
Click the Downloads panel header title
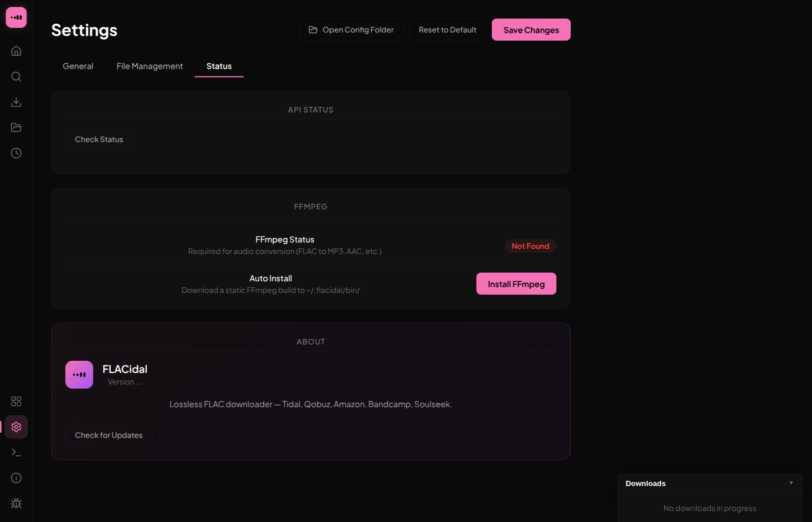(x=646, y=483)
